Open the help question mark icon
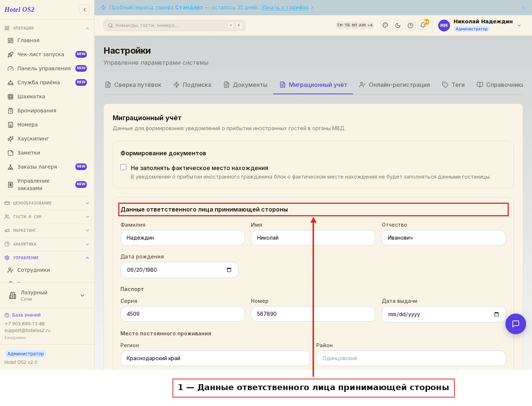Image resolution: width=532 pixels, height=406 pixels. coord(410,25)
